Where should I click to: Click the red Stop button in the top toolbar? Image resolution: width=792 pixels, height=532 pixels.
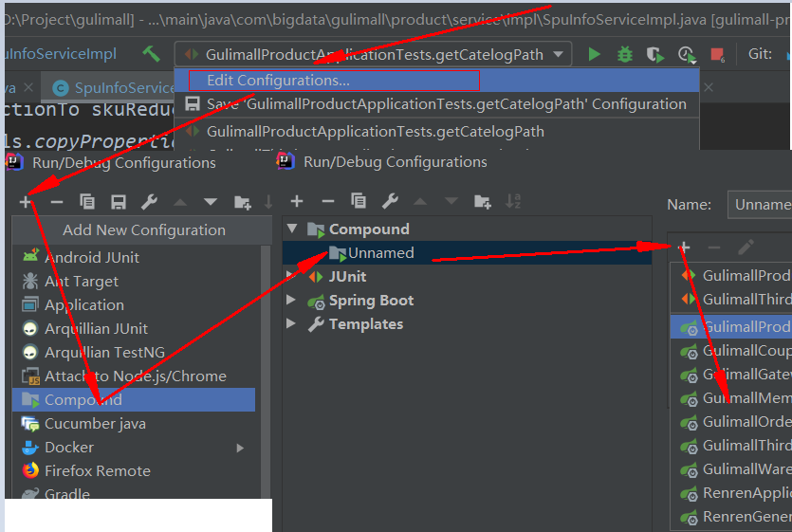click(717, 55)
